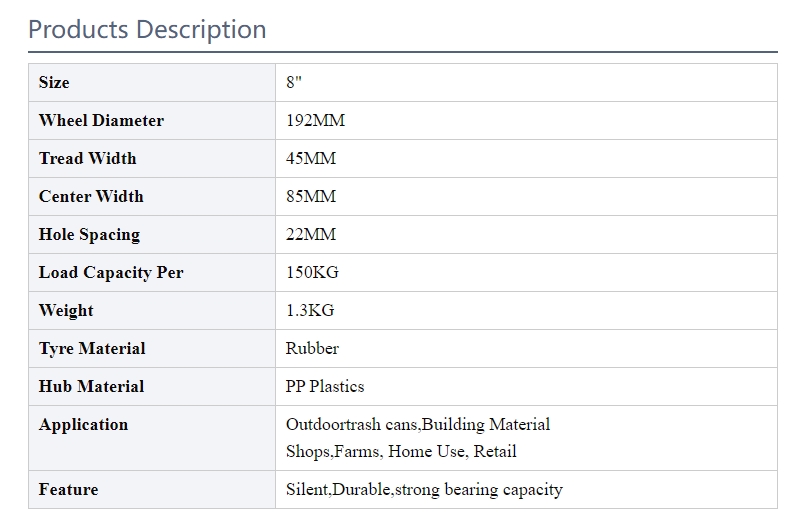Viewport: 808px width, 530px height.
Task: Click the Products Description heading
Action: click(x=147, y=29)
